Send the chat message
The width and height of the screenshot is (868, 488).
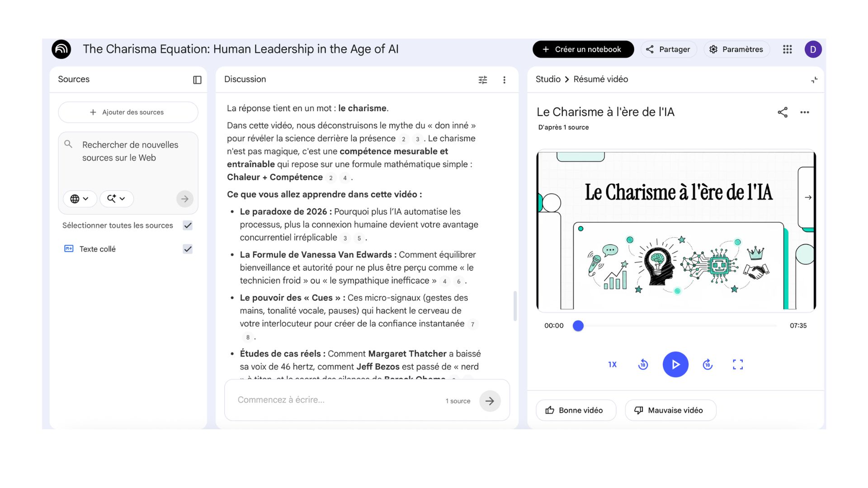click(x=490, y=401)
